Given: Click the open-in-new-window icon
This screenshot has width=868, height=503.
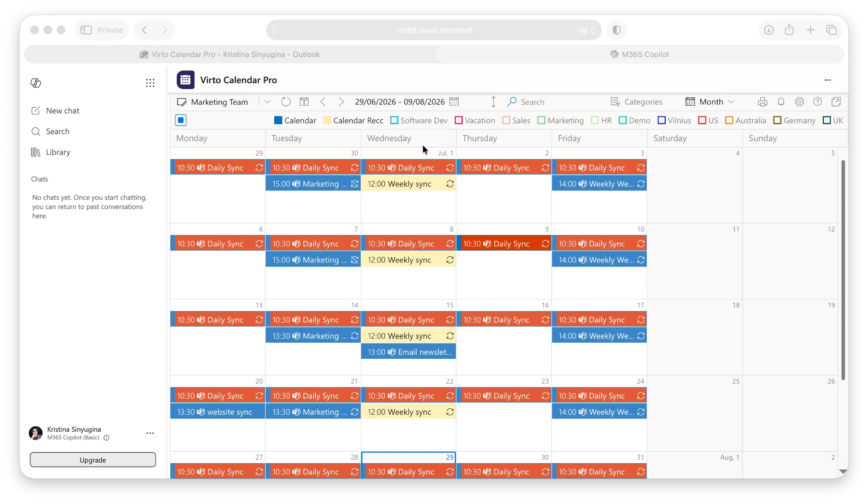Looking at the screenshot, I should click(x=836, y=102).
